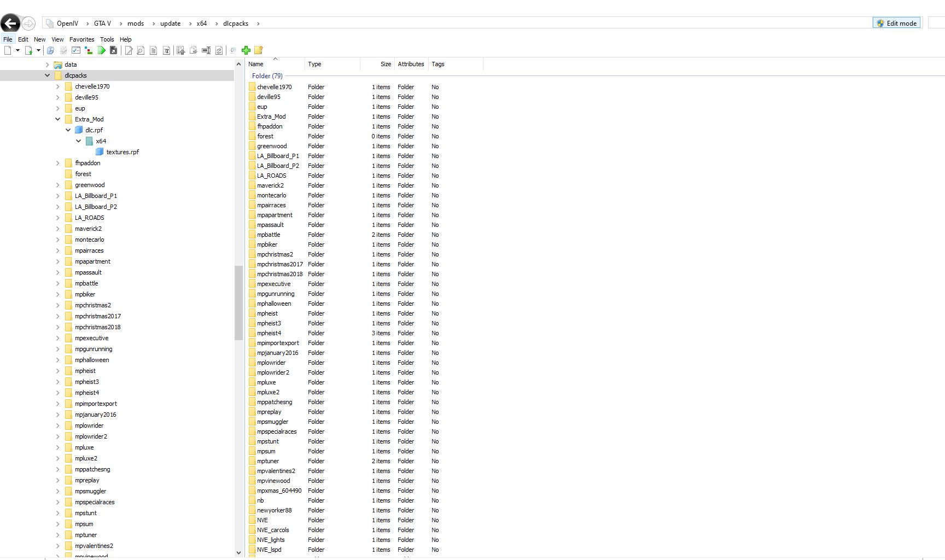This screenshot has width=945, height=560.
Task: Click the import file with green arrow icon
Action: (28, 50)
